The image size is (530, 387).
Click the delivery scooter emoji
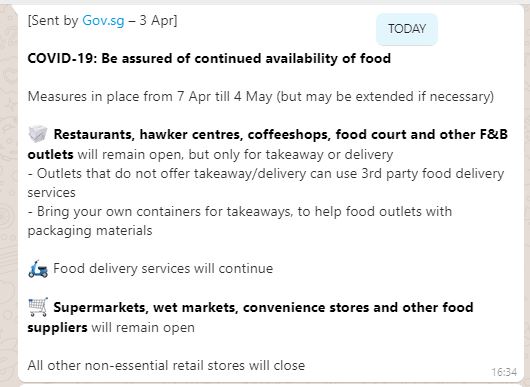pos(38,269)
